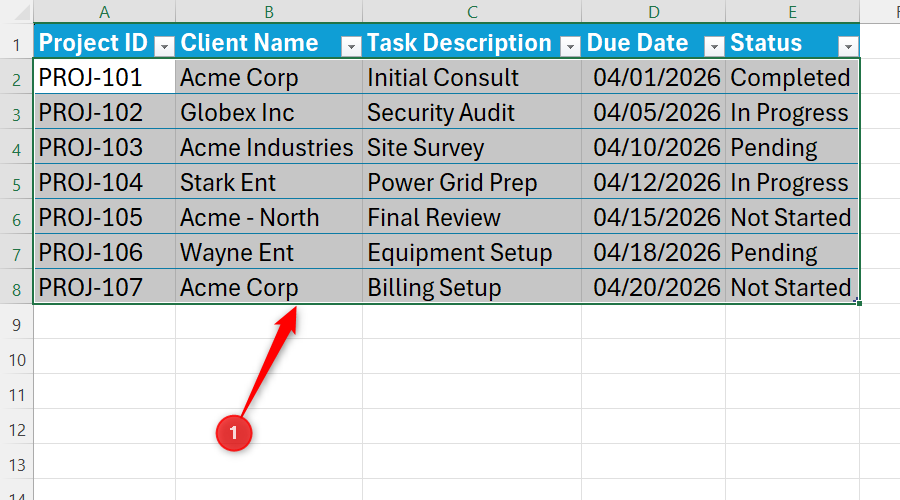Select the 04/05/2026 due date cell

pos(653,111)
